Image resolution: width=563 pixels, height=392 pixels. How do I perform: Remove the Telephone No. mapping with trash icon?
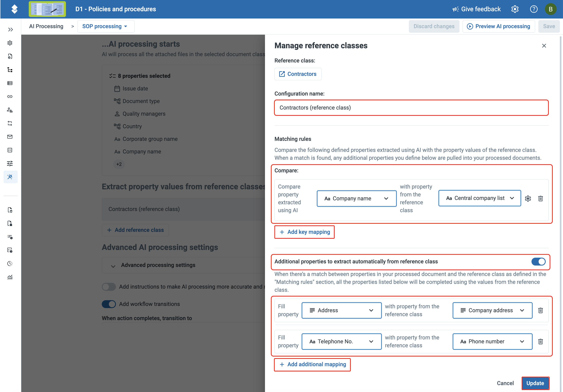[540, 341]
